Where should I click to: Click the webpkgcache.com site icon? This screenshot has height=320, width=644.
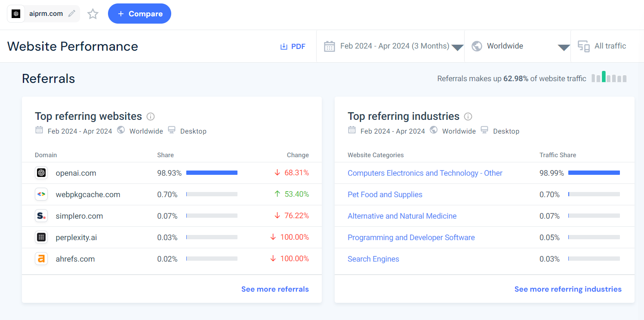pos(41,195)
